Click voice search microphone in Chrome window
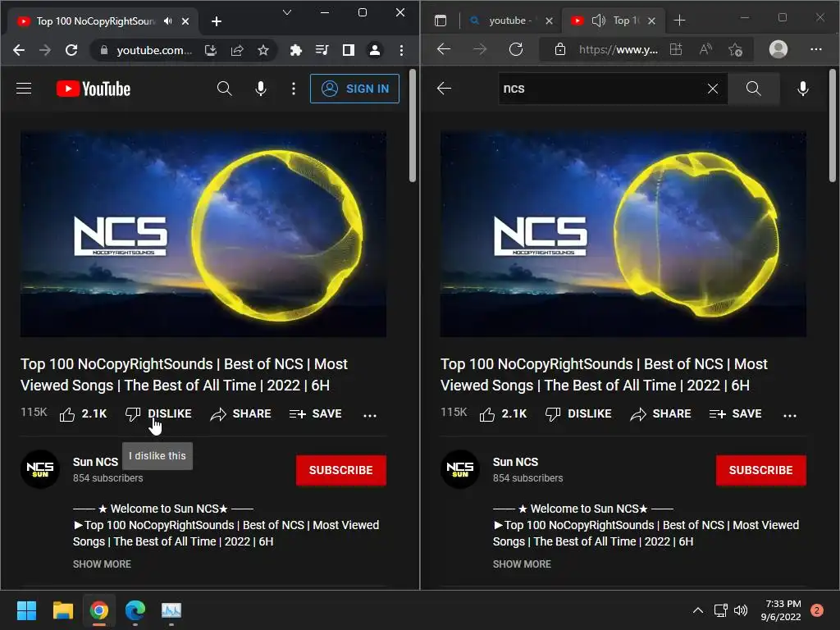840x630 pixels. tap(261, 89)
